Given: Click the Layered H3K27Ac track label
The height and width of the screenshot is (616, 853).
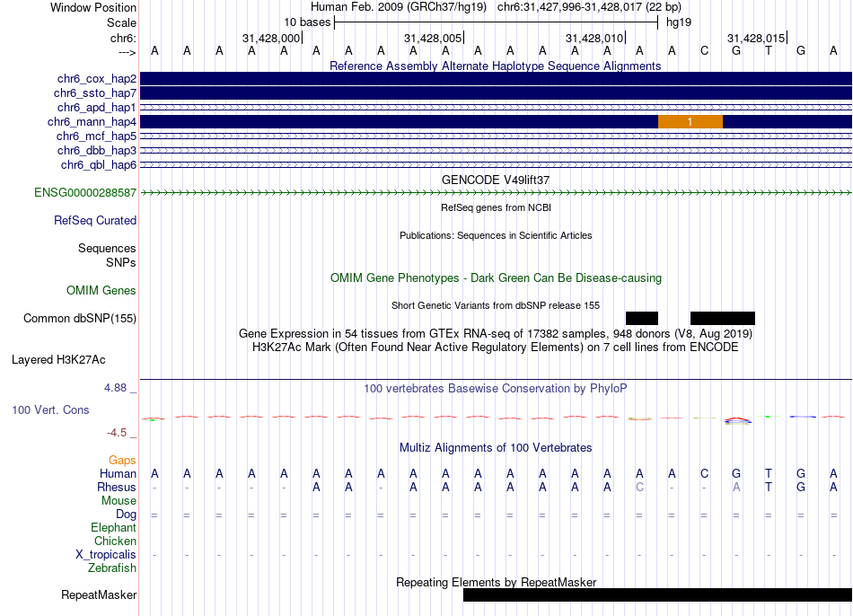Looking at the screenshot, I should (58, 360).
